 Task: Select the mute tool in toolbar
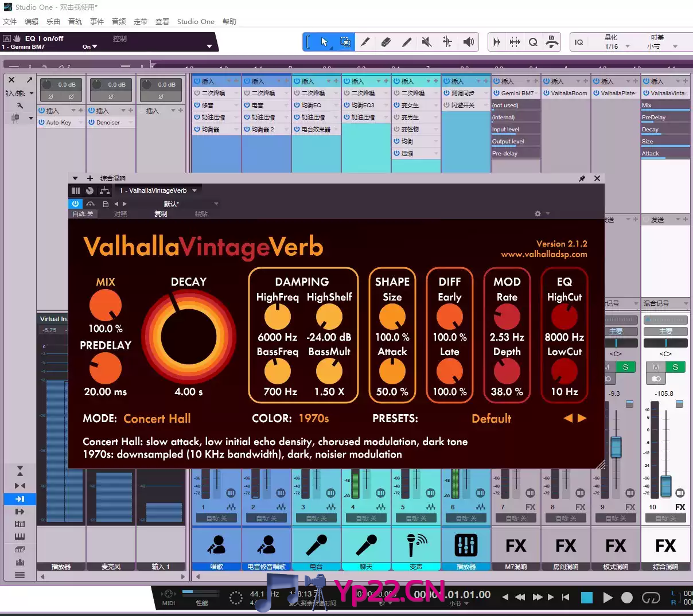coord(427,42)
